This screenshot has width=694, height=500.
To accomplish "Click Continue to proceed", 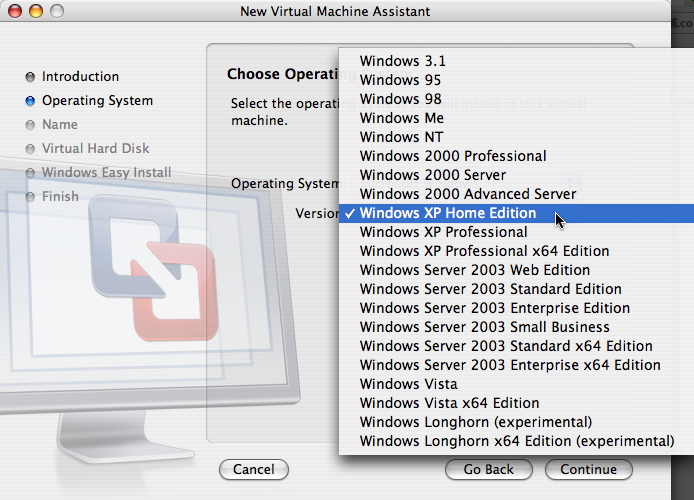I will pyautogui.click(x=588, y=469).
